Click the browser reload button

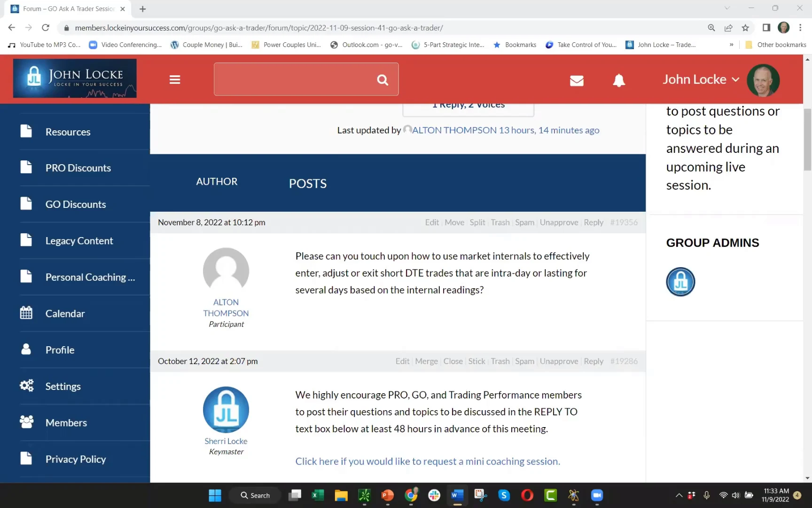click(x=46, y=28)
